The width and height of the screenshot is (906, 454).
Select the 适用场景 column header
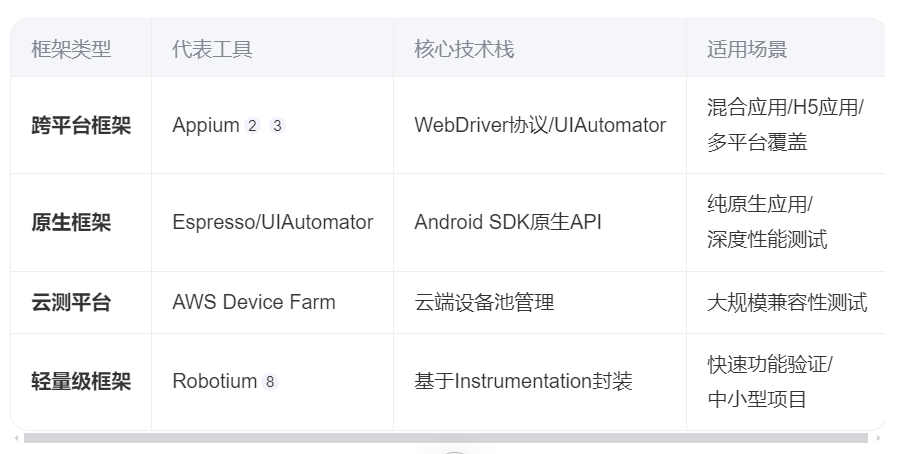(x=747, y=49)
